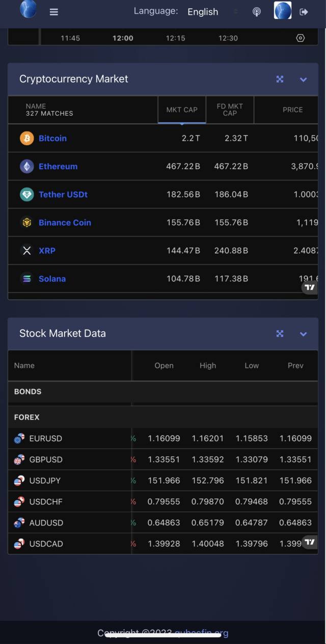This screenshot has width=326, height=644.
Task: Open the Ethereum link
Action: click(58, 167)
